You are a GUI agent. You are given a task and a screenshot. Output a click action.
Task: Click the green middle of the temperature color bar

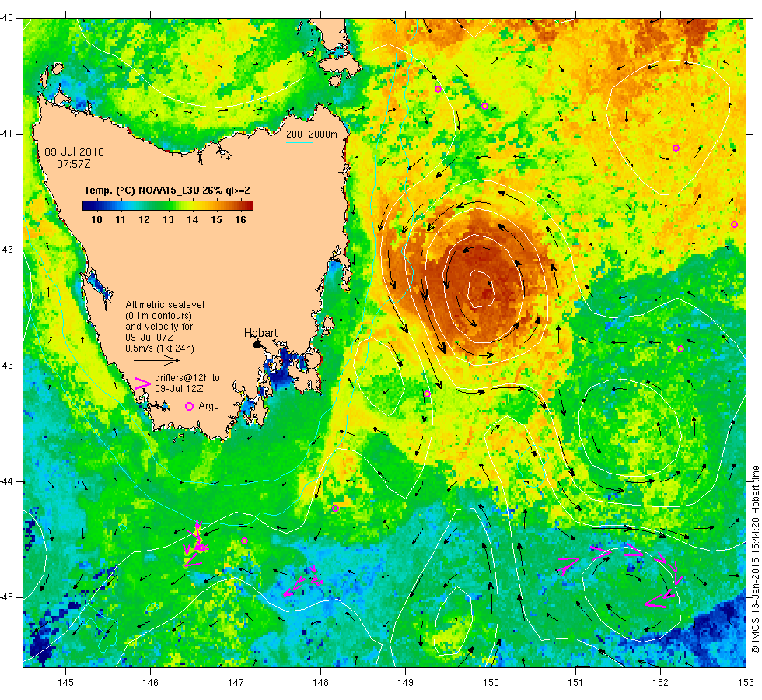point(168,205)
